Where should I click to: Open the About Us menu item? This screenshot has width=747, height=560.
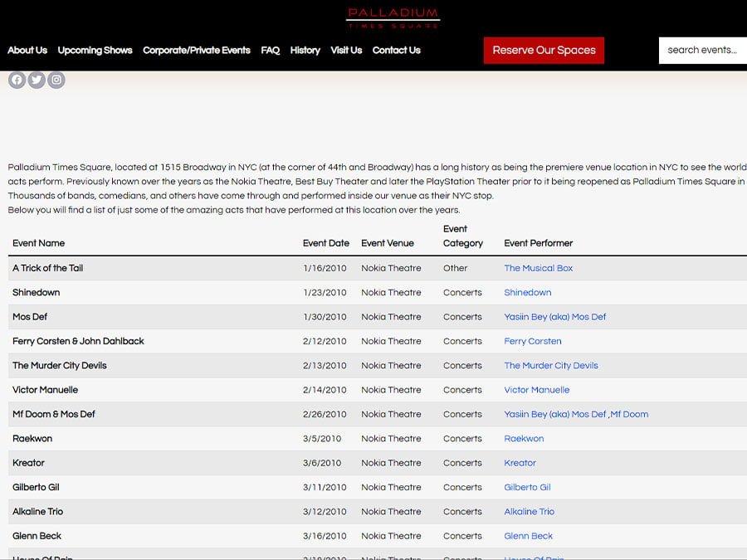coord(27,50)
